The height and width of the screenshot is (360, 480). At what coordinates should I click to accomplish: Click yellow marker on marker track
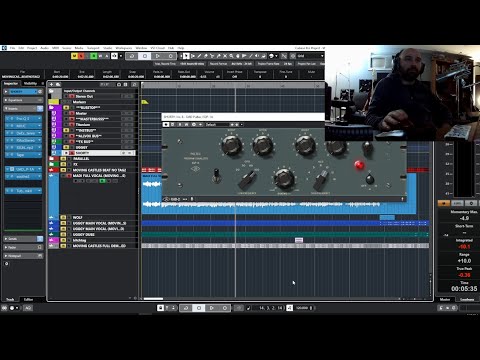[145, 102]
